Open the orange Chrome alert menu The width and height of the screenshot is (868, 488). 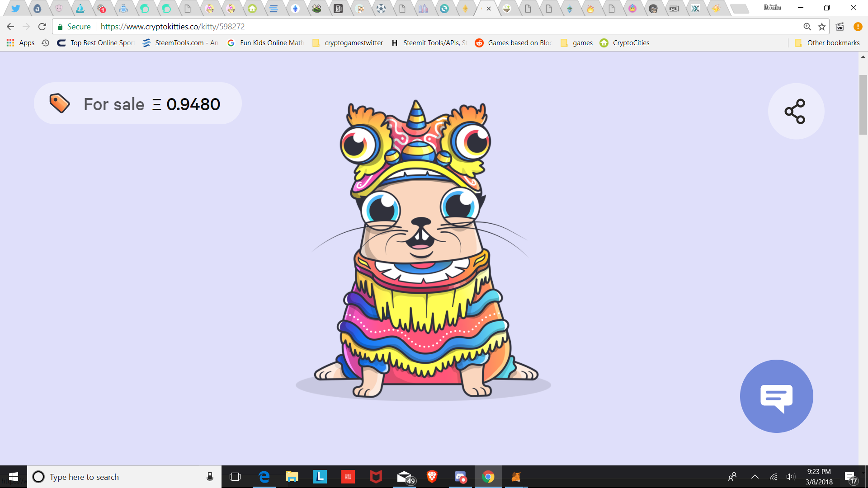tap(858, 27)
